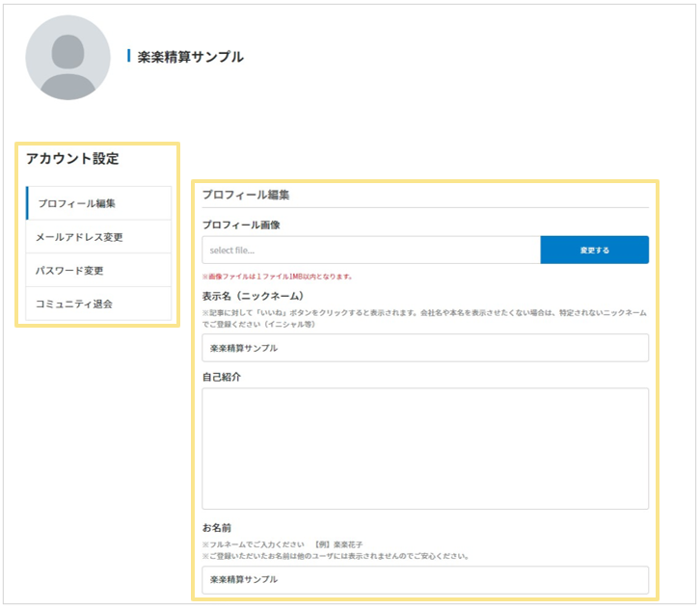The height and width of the screenshot is (610, 700).
Task: Click the "select file..." image field
Action: click(x=371, y=250)
